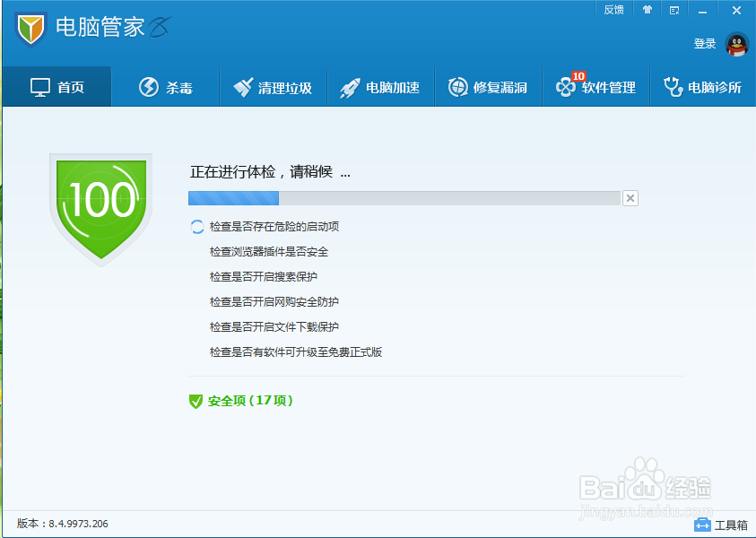Open the main menu icon in titlebar
The width and height of the screenshot is (756, 538).
click(674, 10)
